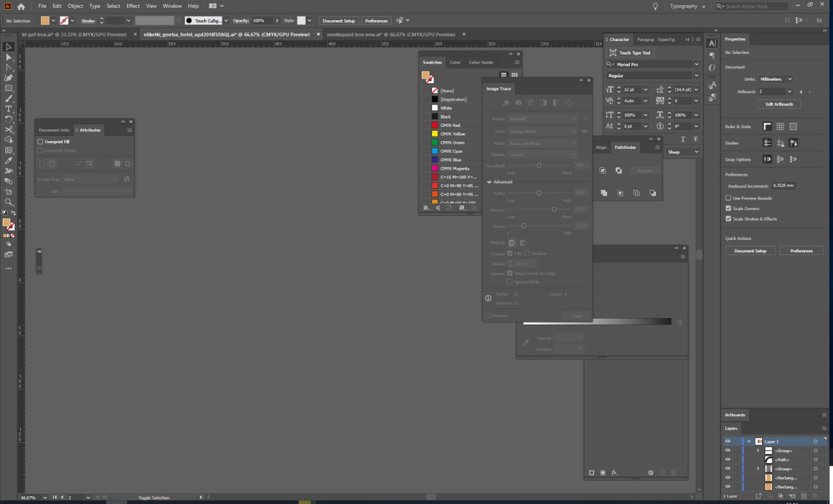Screen dimensions: 833x504
Task: Open the zoom level 66,67% dropdown
Action: click(x=46, y=497)
